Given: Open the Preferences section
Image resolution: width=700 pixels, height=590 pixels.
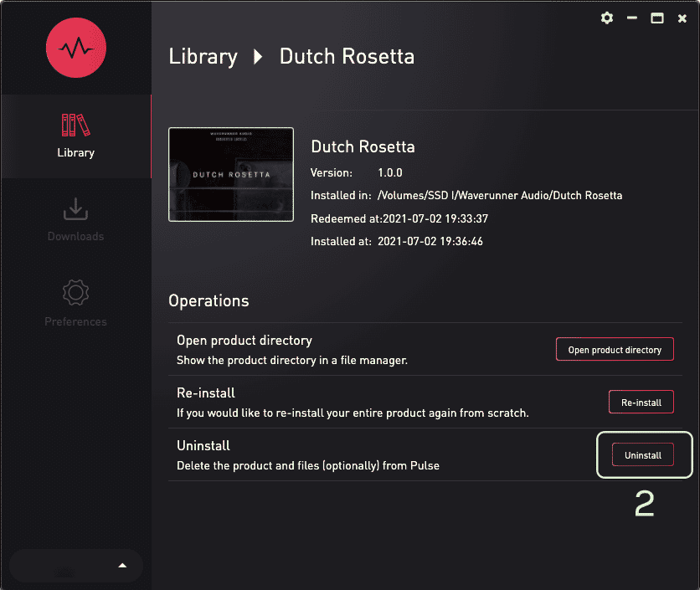Looking at the screenshot, I should pos(76,304).
